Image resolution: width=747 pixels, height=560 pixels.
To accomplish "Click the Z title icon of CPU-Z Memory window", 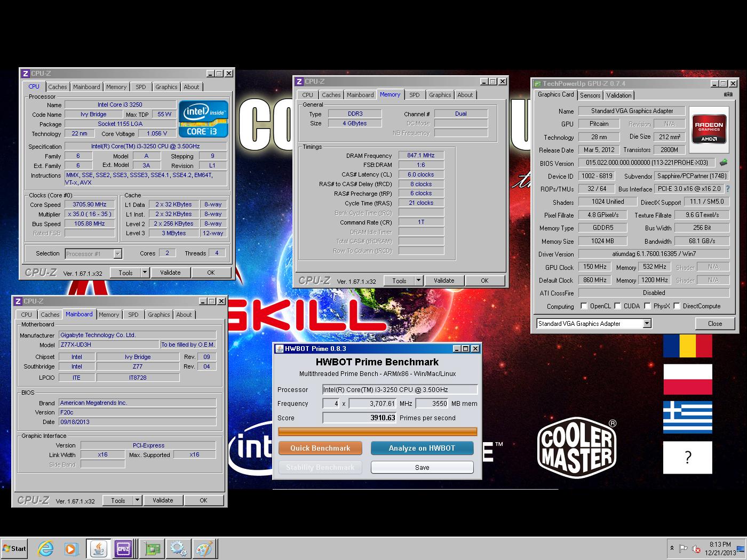I will (x=299, y=82).
